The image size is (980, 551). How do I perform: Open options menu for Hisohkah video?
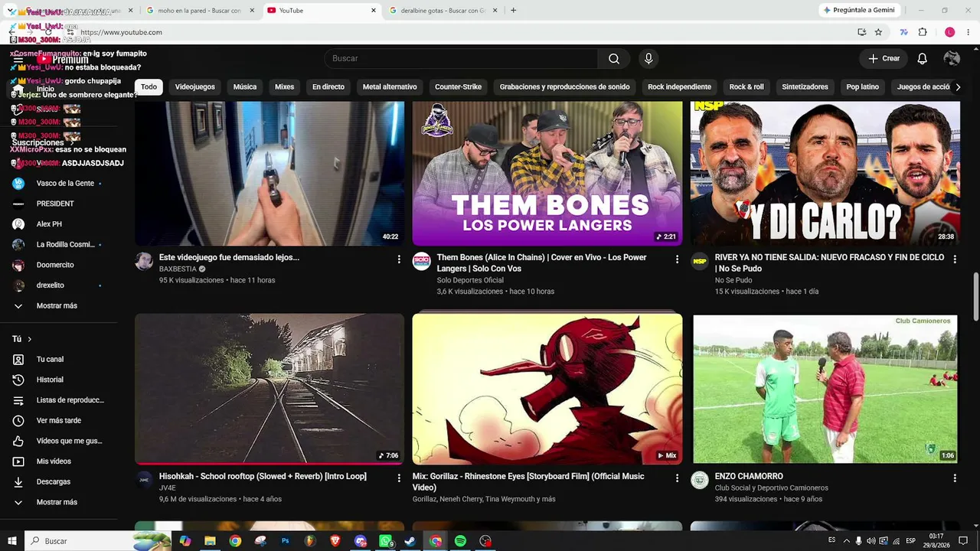(399, 478)
